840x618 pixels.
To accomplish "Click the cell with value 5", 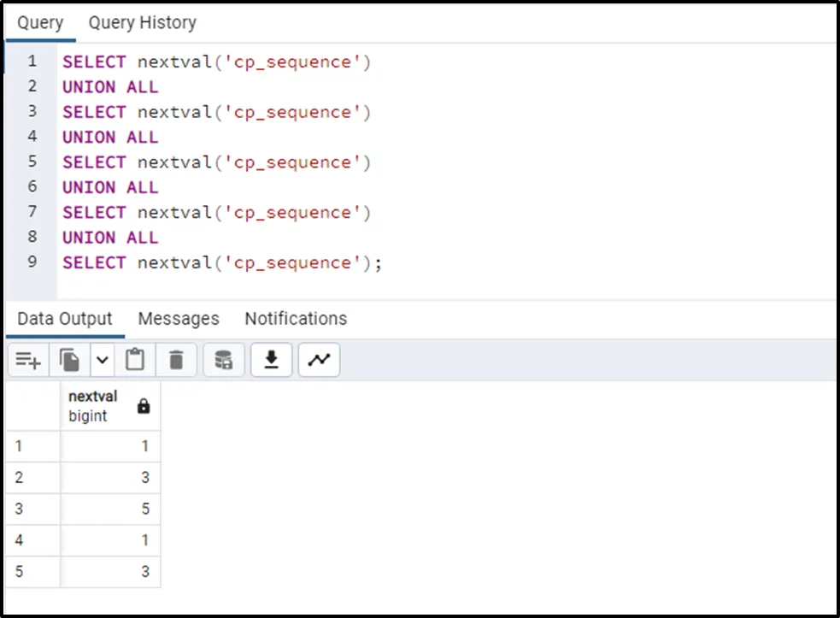I will (110, 509).
